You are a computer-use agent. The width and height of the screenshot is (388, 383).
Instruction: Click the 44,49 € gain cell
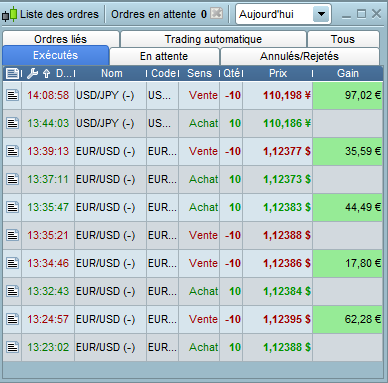[347, 207]
